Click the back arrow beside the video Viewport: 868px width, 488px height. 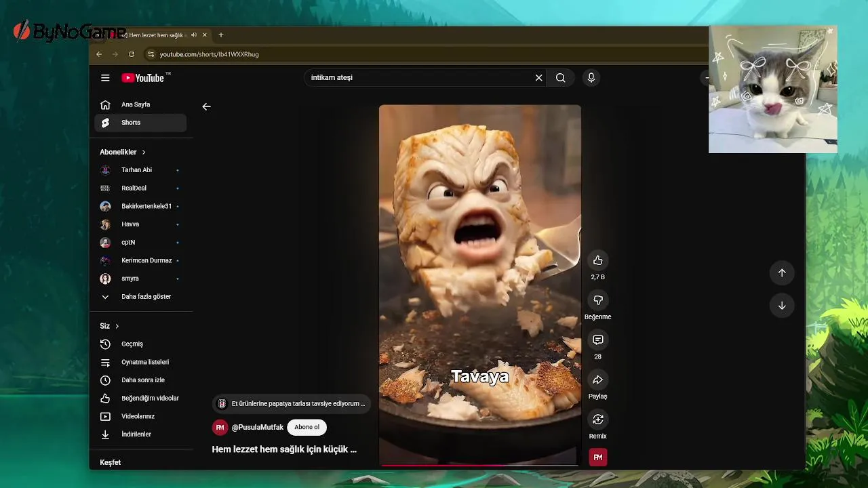point(206,106)
